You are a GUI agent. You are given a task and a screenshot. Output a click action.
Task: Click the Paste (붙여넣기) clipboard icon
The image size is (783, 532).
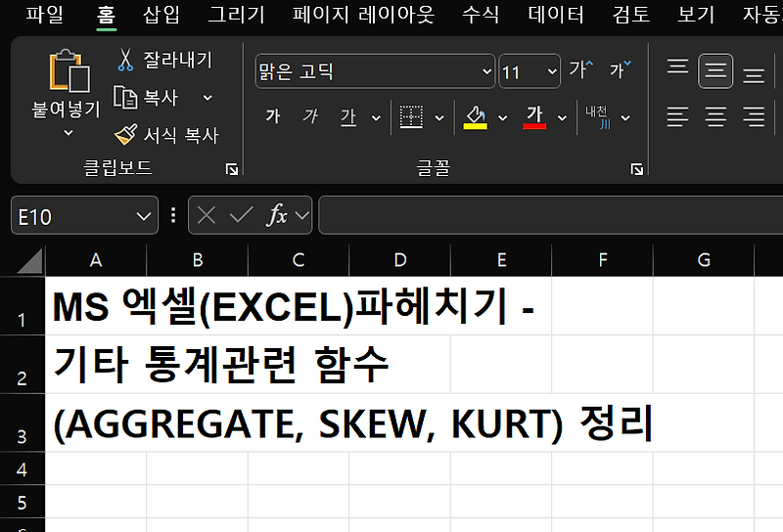point(69,70)
